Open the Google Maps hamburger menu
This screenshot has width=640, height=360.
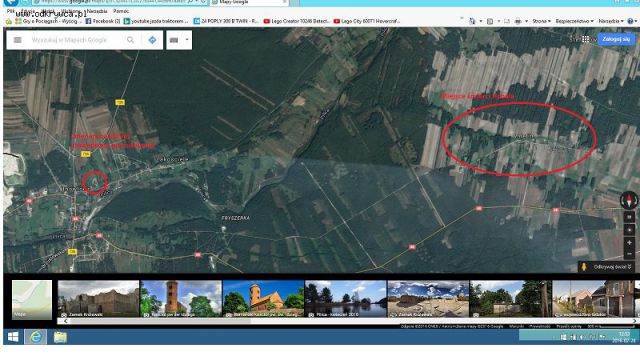point(18,40)
